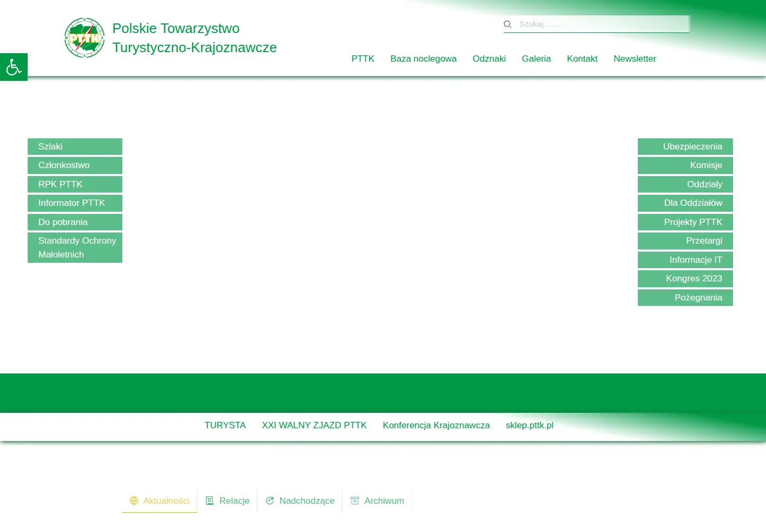Click the PTTK compass logo

click(85, 38)
